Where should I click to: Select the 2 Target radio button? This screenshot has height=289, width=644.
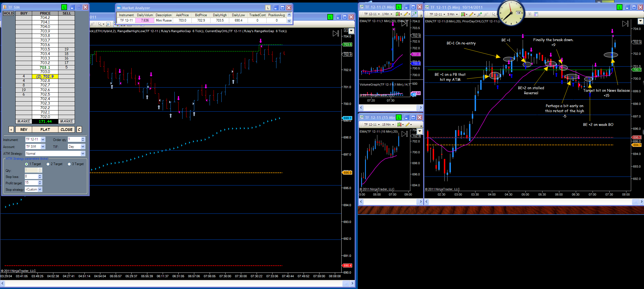pyautogui.click(x=48, y=164)
